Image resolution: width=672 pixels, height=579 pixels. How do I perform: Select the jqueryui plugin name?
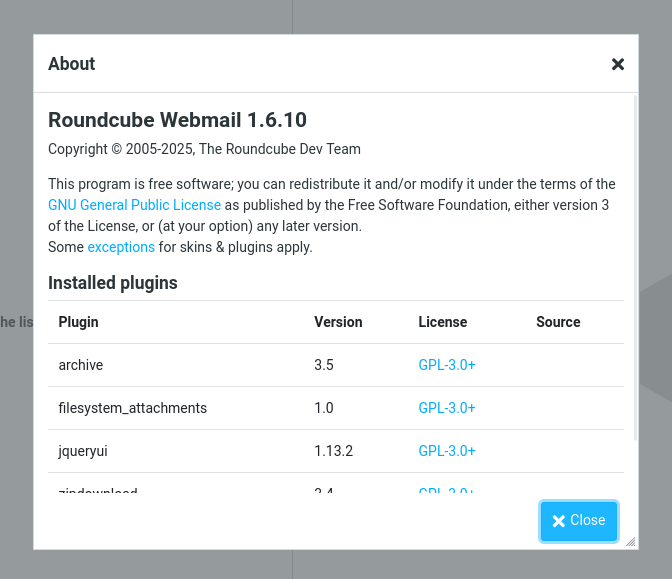(x=83, y=451)
